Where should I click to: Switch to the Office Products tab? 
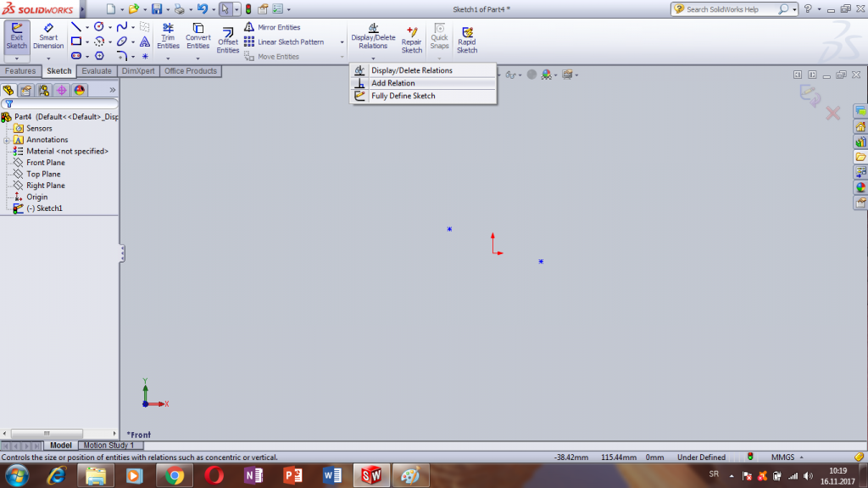pyautogui.click(x=191, y=71)
